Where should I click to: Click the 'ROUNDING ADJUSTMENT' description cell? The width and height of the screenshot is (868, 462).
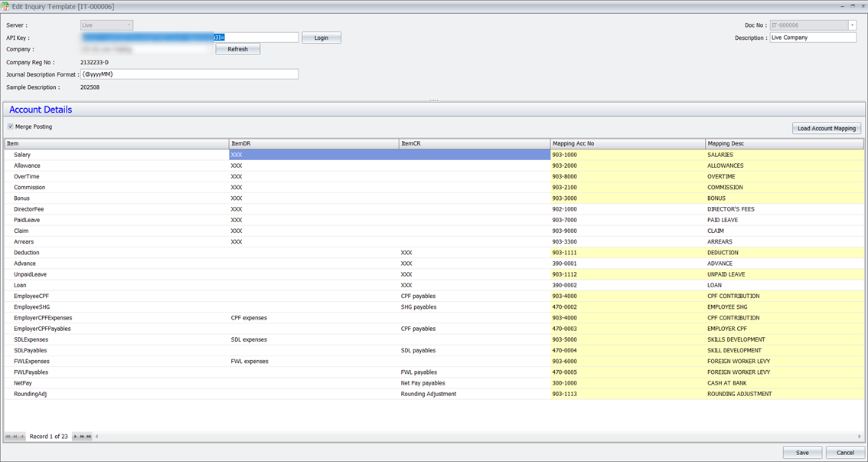pos(785,394)
